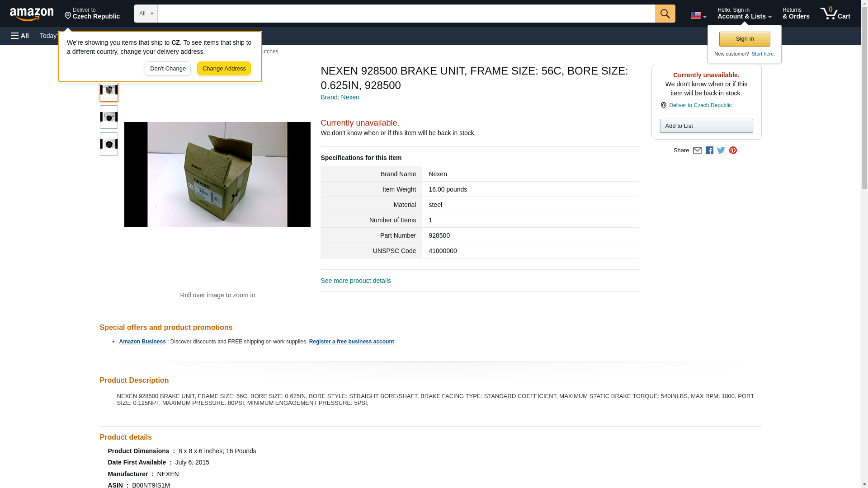
Task: Click the Amazon logo
Action: (32, 14)
